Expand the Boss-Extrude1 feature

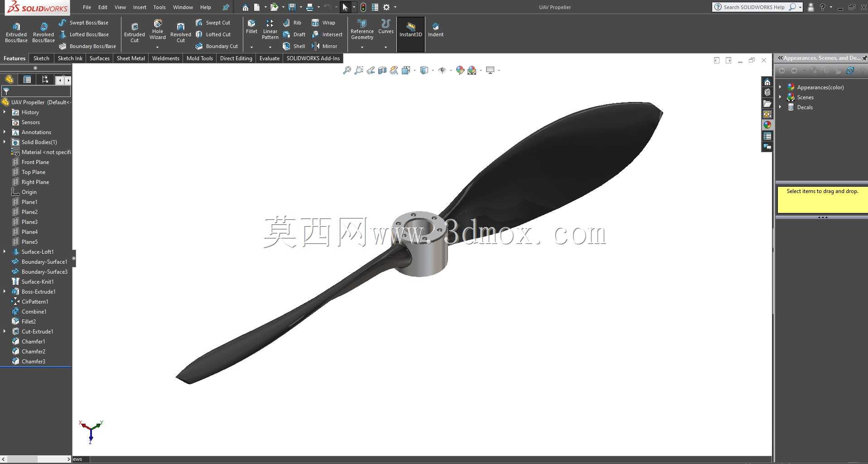point(5,291)
